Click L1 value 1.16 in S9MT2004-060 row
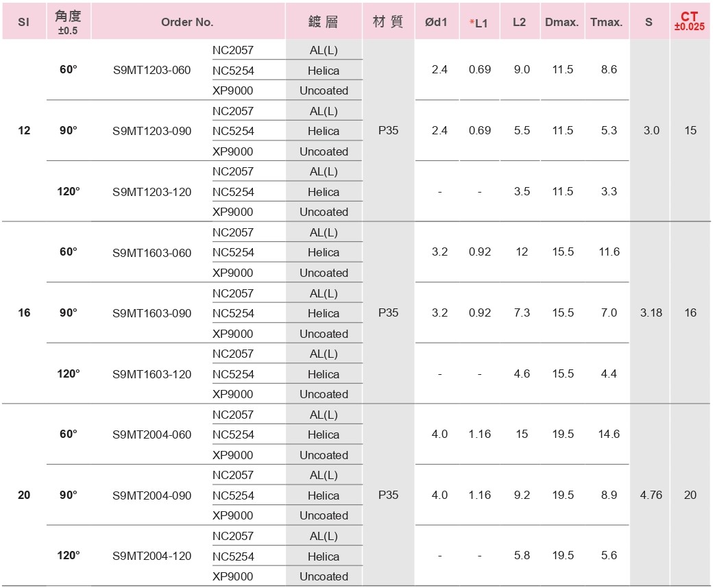 tap(480, 434)
